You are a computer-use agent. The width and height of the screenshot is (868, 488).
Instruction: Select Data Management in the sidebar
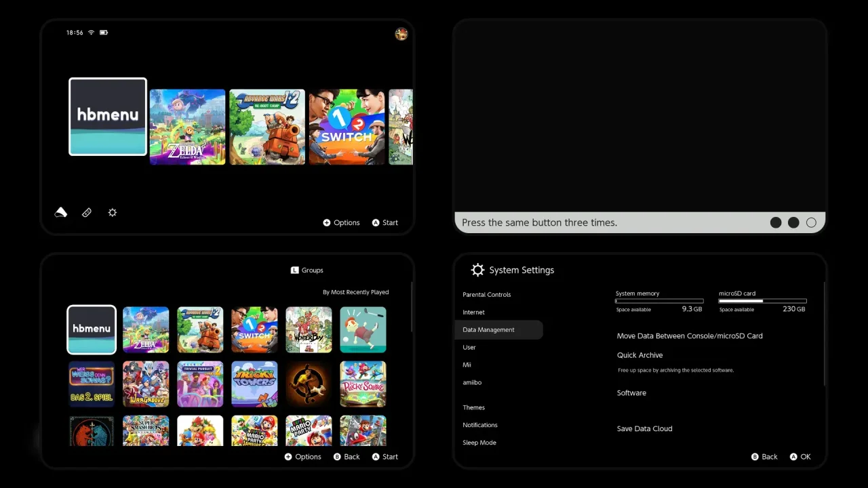pyautogui.click(x=498, y=330)
